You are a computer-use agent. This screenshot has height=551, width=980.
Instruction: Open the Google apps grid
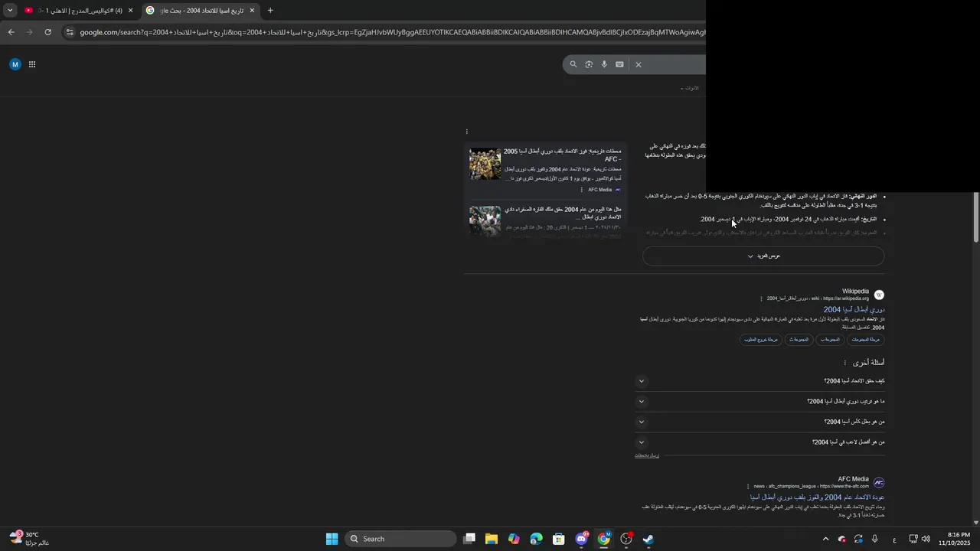pyautogui.click(x=32, y=64)
